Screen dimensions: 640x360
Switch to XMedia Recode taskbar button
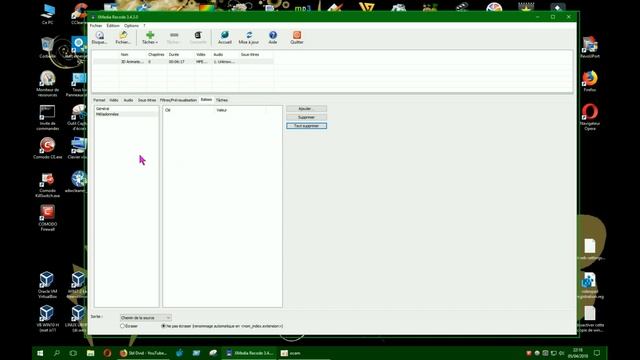[x=249, y=353]
